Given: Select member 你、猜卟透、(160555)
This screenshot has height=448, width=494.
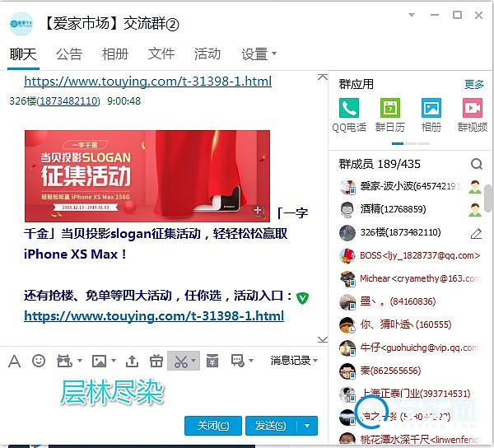Looking at the screenshot, I should tap(410, 324).
